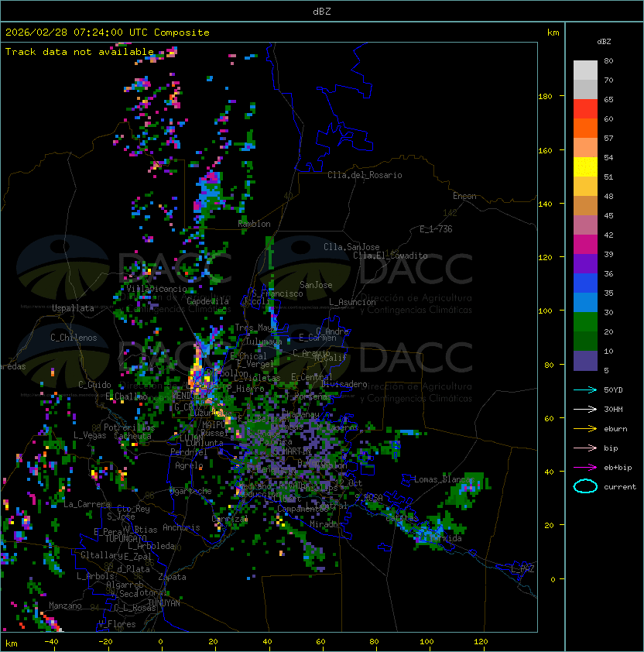This screenshot has height=652, width=644.
Task: Click the Uspallata map label
Action: coord(73,308)
